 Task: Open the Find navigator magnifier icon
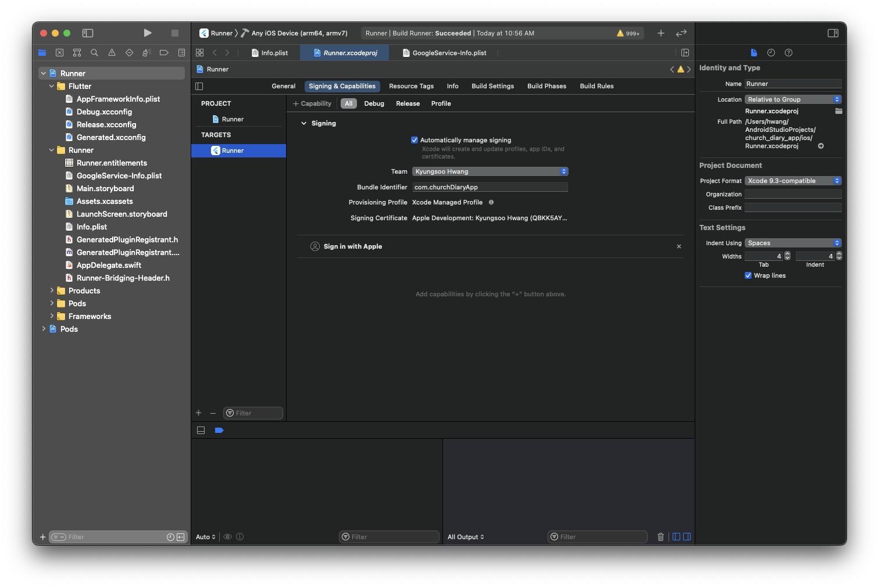click(94, 53)
